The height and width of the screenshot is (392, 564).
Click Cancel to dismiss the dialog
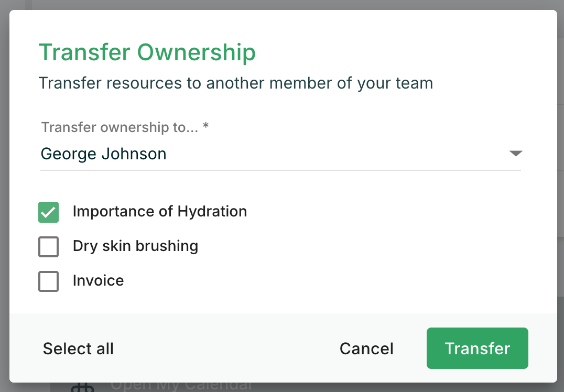[366, 348]
